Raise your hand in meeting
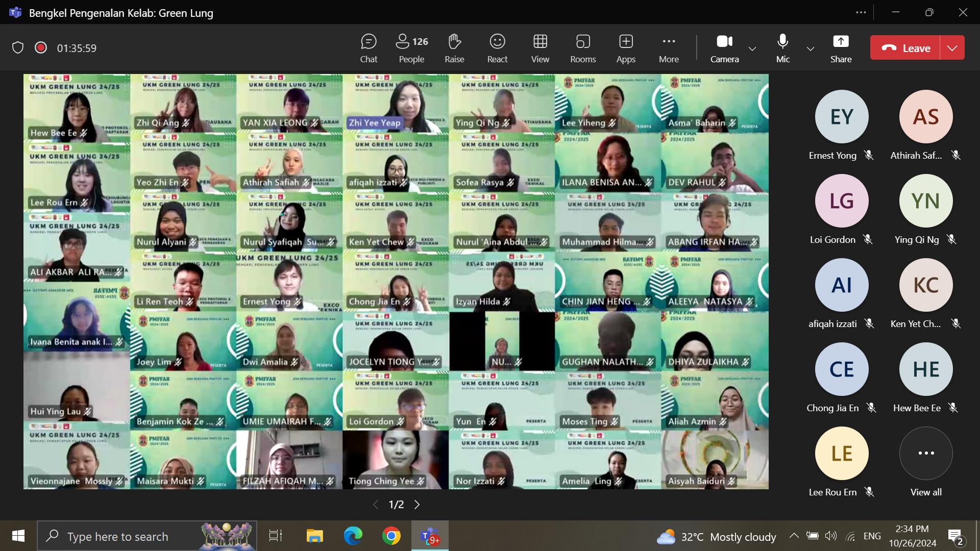Viewport: 980px width, 551px height. click(454, 48)
